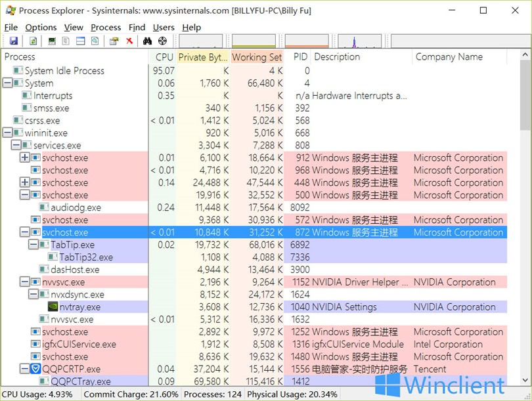Open the File menu
This screenshot has height=401, width=532.
point(11,28)
